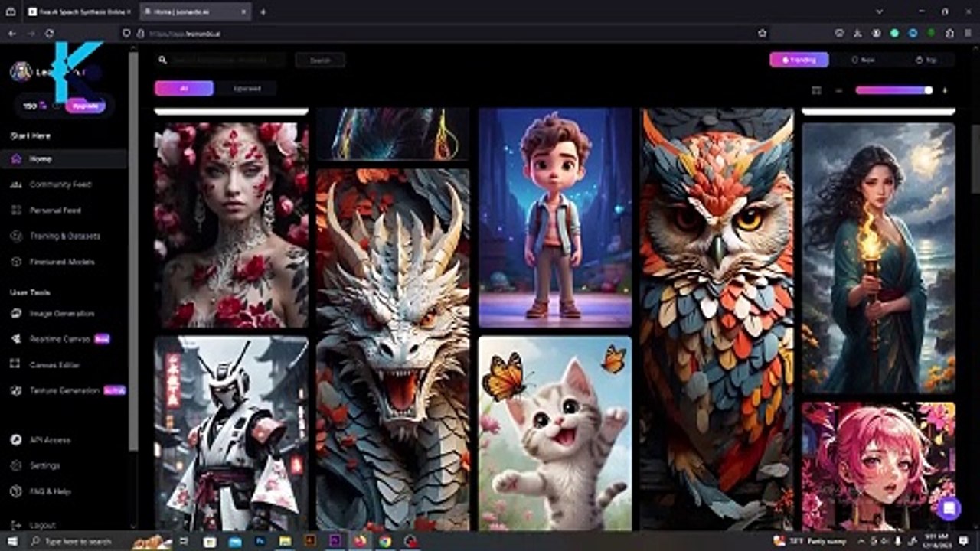Viewport: 980px width, 551px height.
Task: Open the pink-haired anime girl image
Action: 879,466
